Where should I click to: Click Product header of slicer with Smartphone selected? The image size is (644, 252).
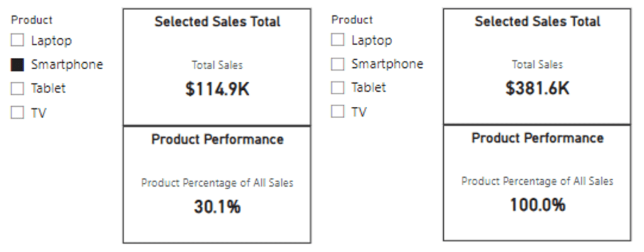point(31,20)
